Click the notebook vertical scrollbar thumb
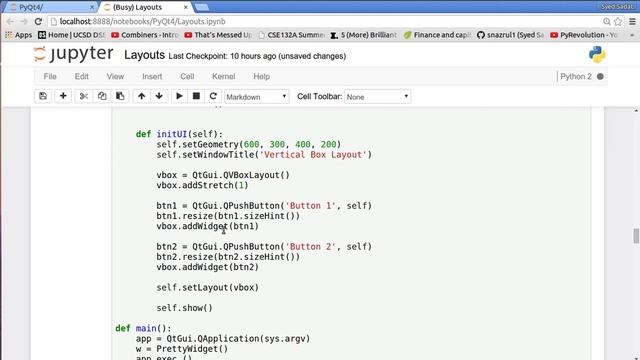This screenshot has width=640, height=360. point(636,236)
